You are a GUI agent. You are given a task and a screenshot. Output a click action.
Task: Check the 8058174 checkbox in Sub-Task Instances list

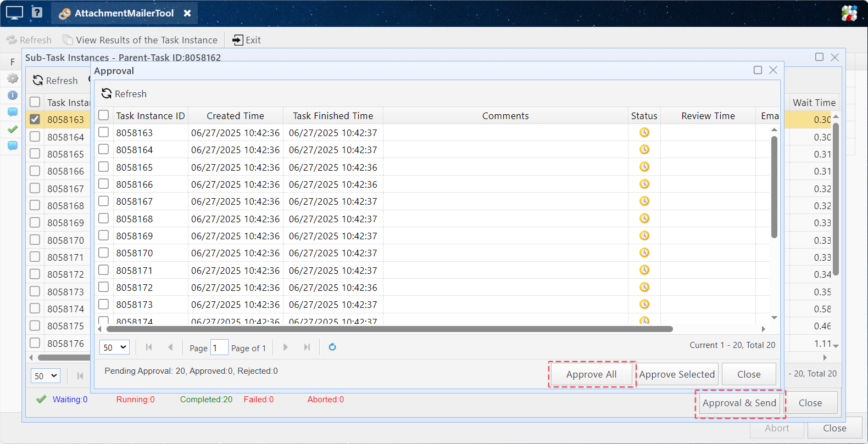pyautogui.click(x=35, y=308)
